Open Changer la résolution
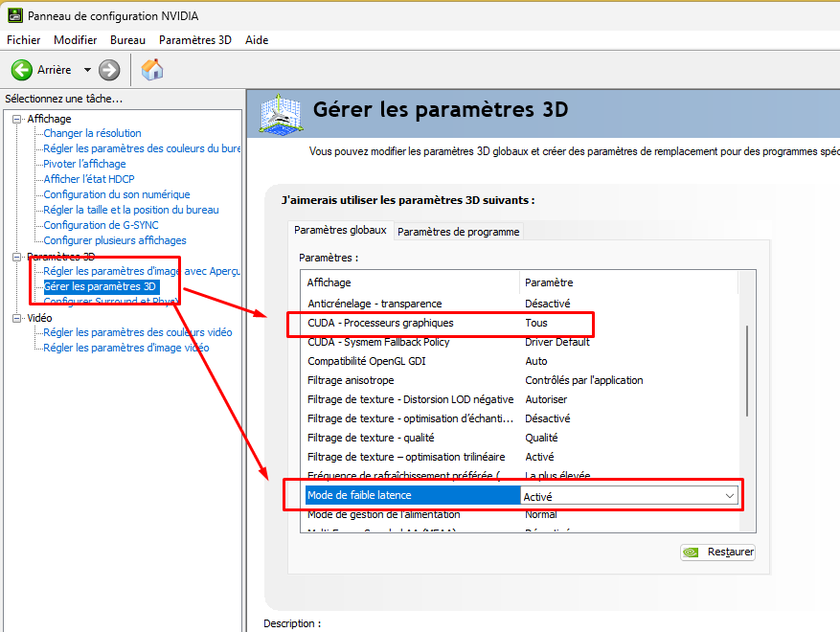This screenshot has height=632, width=840. click(x=92, y=133)
